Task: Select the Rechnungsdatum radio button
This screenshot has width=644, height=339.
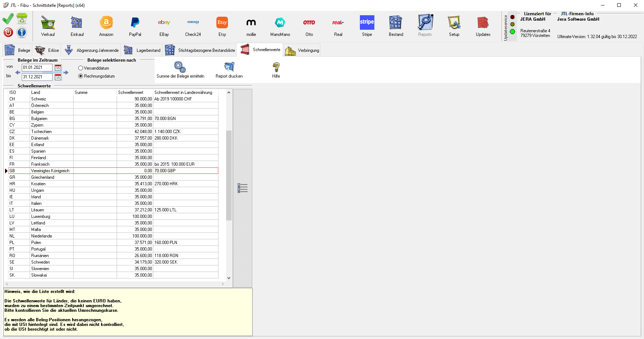Action: pyautogui.click(x=80, y=76)
